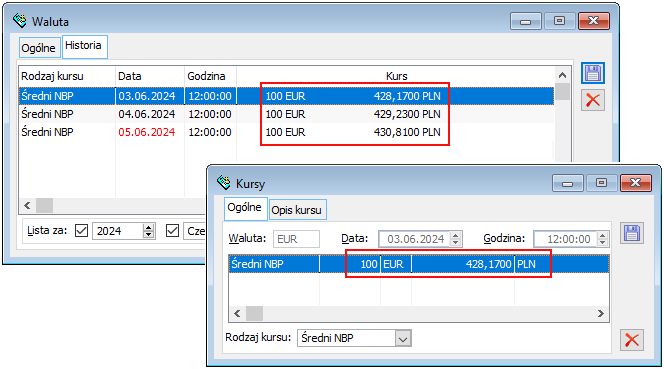Image resolution: width=664 pixels, height=369 pixels.
Task: Select the row dated 03.06.2024
Action: click(286, 96)
